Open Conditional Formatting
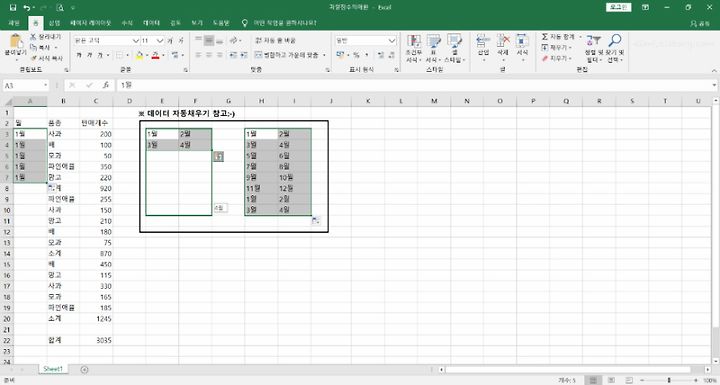This screenshot has height=385, width=720. [413, 48]
